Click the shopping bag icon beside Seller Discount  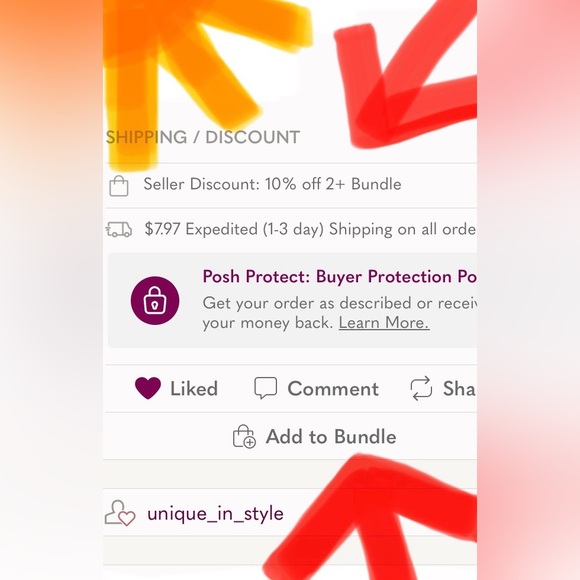coord(119,186)
